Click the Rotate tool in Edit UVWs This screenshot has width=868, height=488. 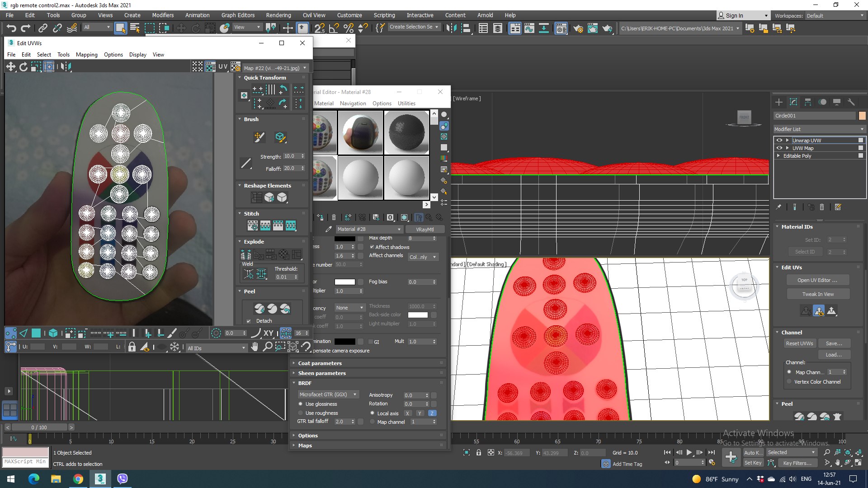(x=23, y=67)
